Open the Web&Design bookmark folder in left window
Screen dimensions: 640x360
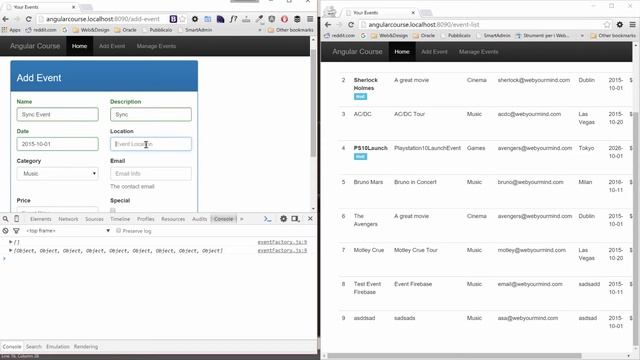point(91,30)
